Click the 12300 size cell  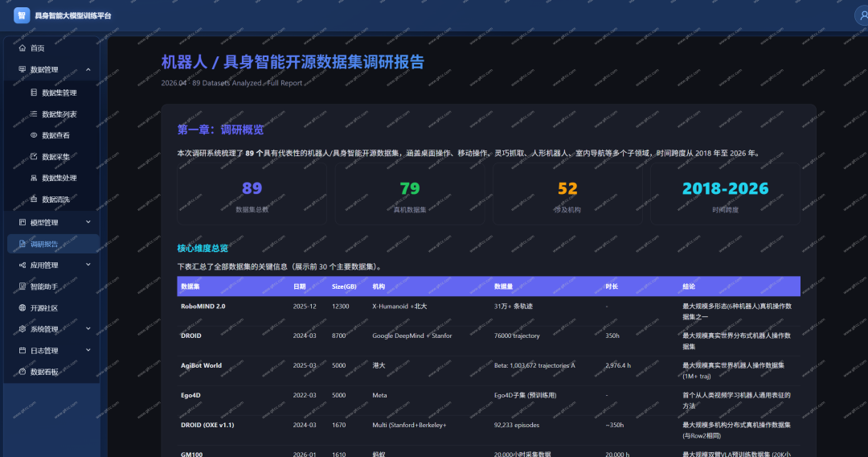(x=341, y=307)
